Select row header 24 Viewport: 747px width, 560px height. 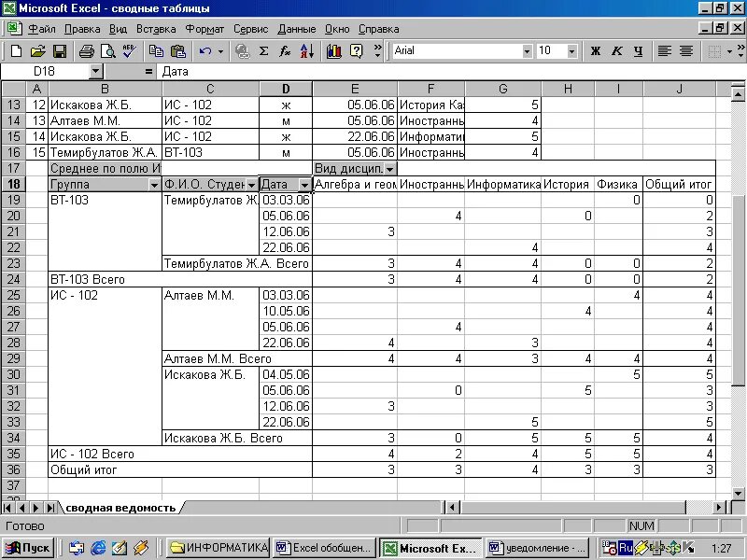pos(13,279)
